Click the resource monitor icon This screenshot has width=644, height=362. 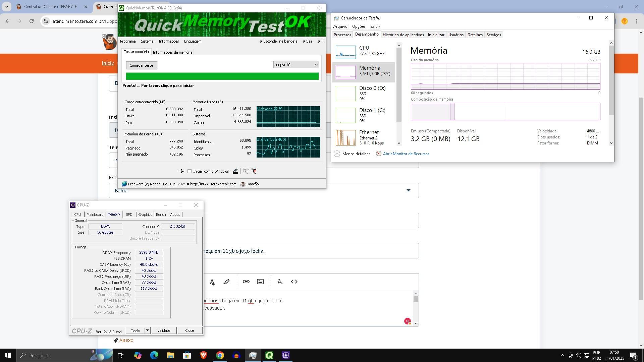[x=379, y=154]
